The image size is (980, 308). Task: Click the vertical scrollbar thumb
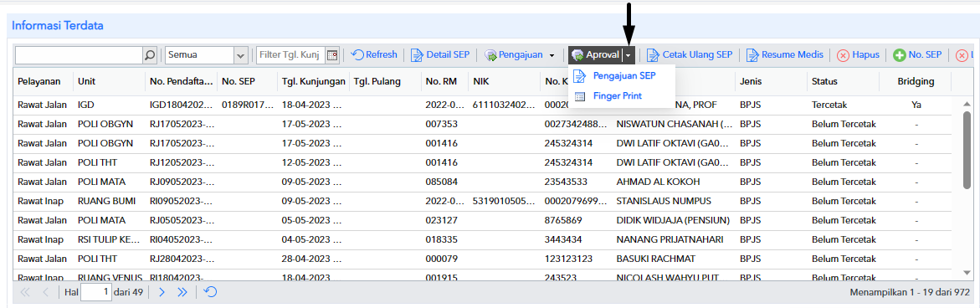click(967, 151)
